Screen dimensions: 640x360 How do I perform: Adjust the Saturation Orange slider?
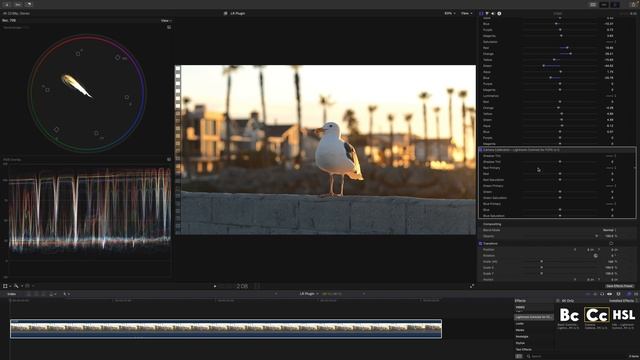click(571, 54)
